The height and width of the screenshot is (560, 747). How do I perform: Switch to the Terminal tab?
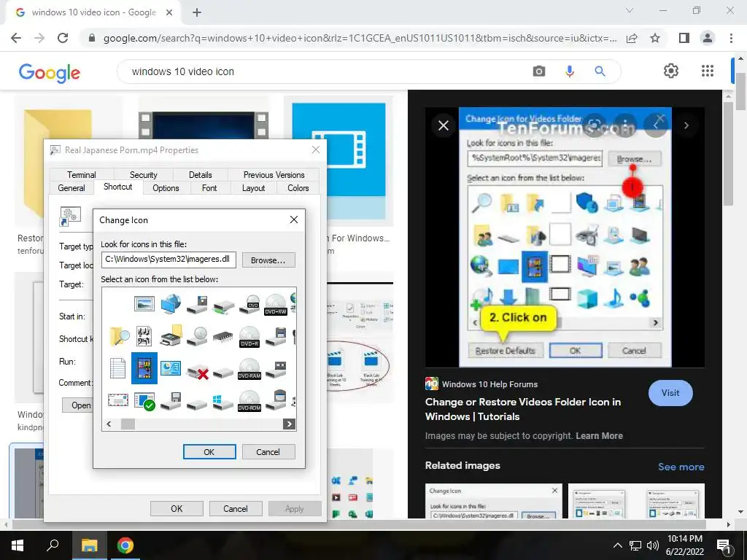[x=82, y=175]
